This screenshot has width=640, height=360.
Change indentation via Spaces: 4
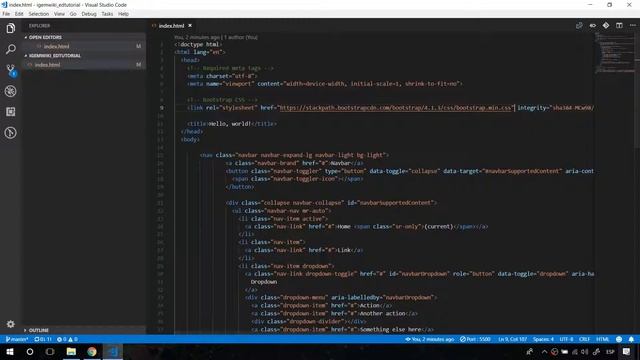543,339
